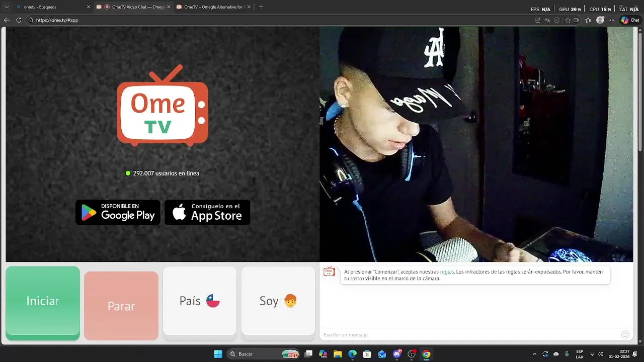Open the ESP LAA language switcher

[580, 354]
